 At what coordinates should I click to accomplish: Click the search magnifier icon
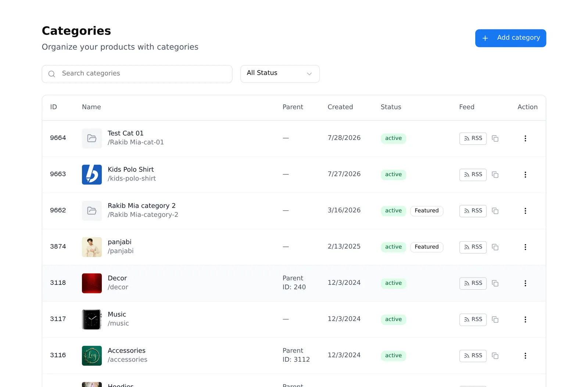[52, 74]
